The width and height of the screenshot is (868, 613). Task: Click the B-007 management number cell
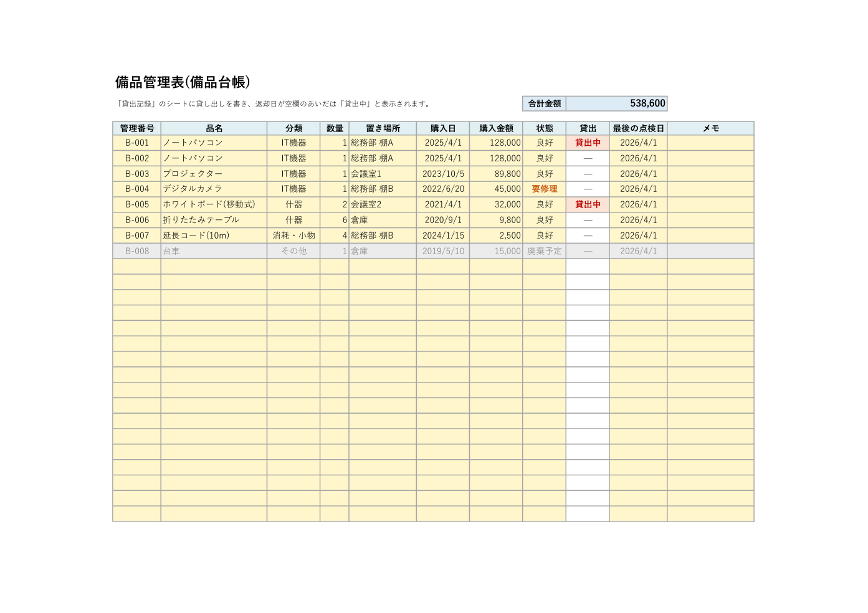point(137,235)
